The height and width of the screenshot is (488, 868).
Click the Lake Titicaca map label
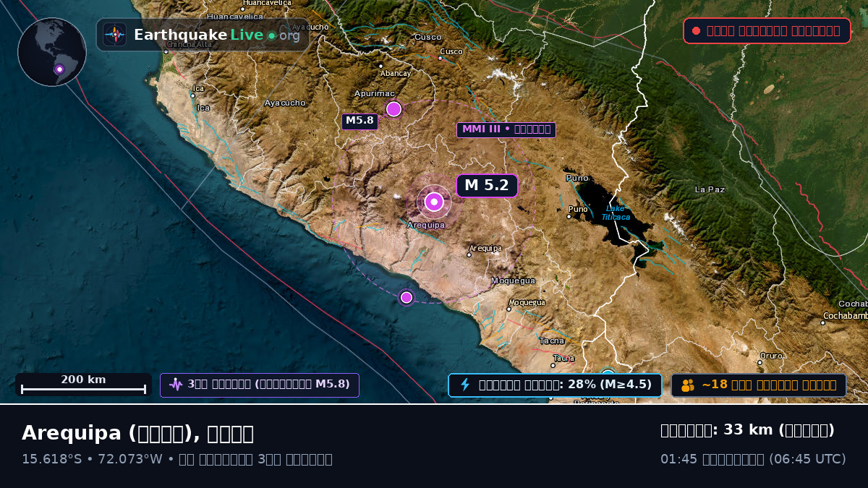pyautogui.click(x=616, y=213)
